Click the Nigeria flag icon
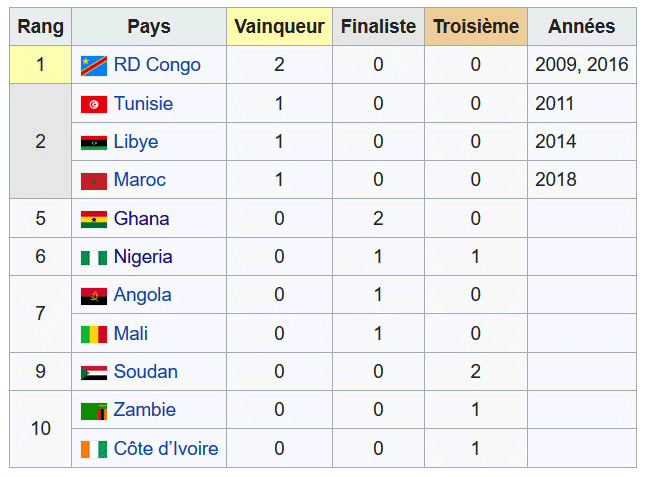The image size is (647, 477). point(93,257)
